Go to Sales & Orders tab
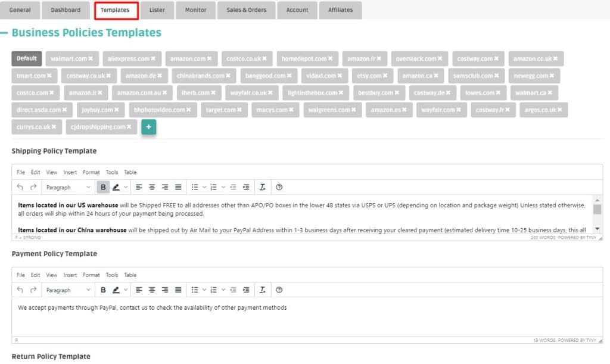 [x=246, y=10]
